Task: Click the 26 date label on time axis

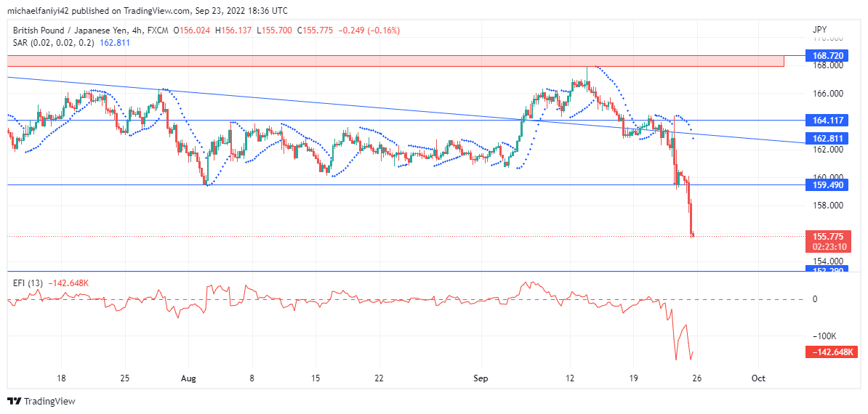Action: pyautogui.click(x=697, y=378)
